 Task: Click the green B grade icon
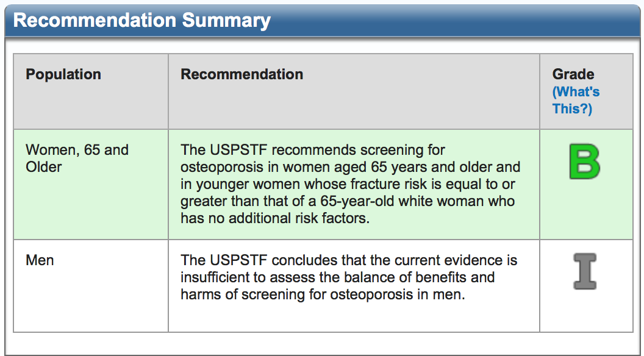point(585,162)
